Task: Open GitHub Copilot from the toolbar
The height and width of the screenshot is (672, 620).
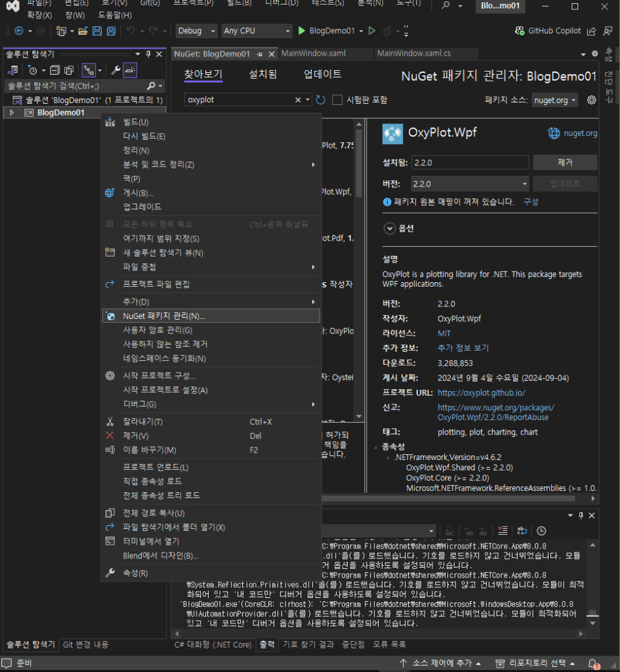Action: [549, 31]
